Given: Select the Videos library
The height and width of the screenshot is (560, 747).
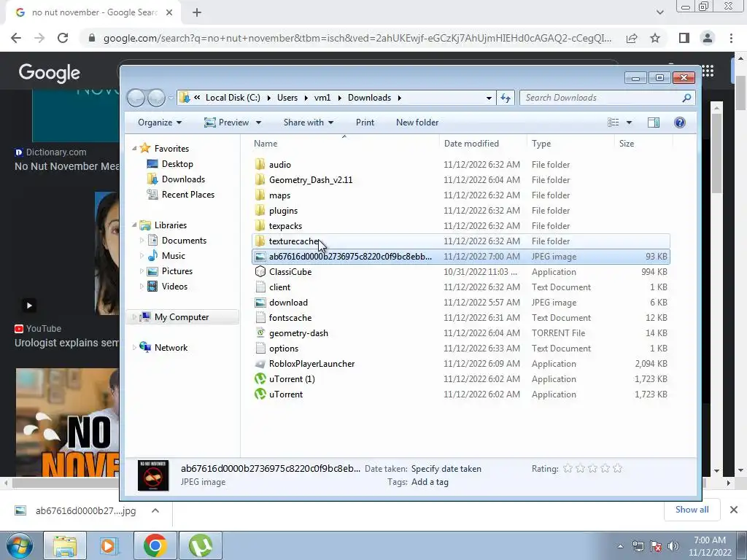Looking at the screenshot, I should pyautogui.click(x=174, y=286).
